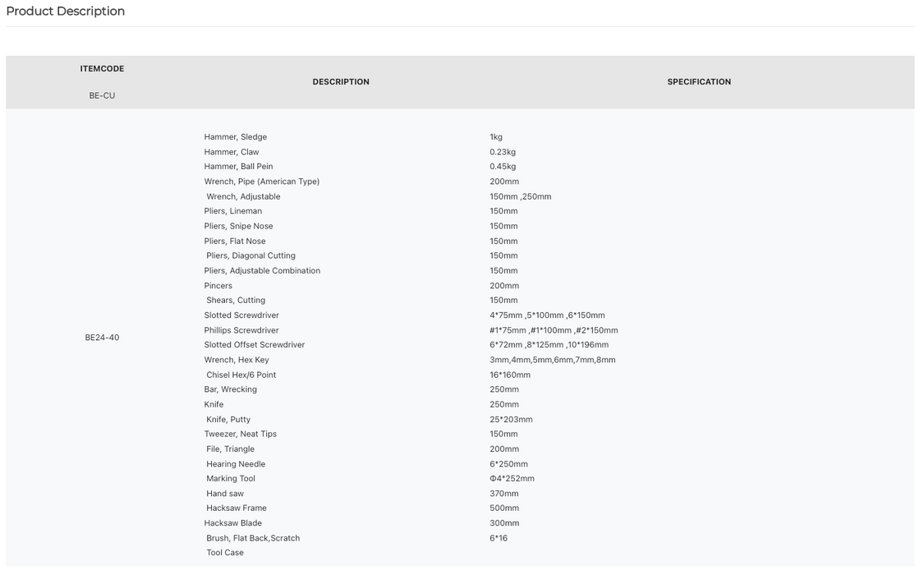Click the Hearing Needle entry
This screenshot has height=575, width=924.
tap(236, 464)
